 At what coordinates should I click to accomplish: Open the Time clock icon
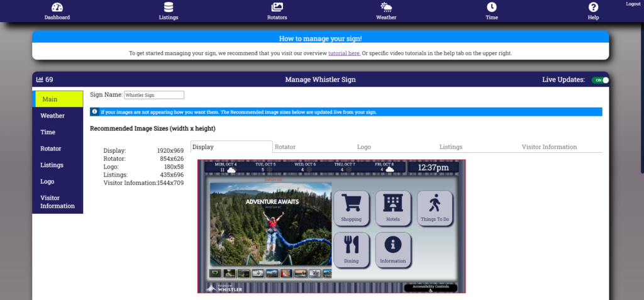[492, 8]
